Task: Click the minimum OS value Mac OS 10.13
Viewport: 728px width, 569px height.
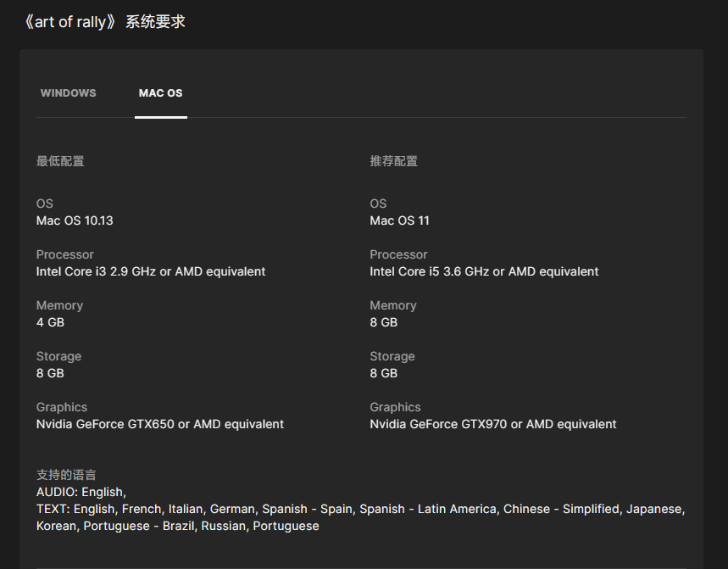Action: point(75,220)
